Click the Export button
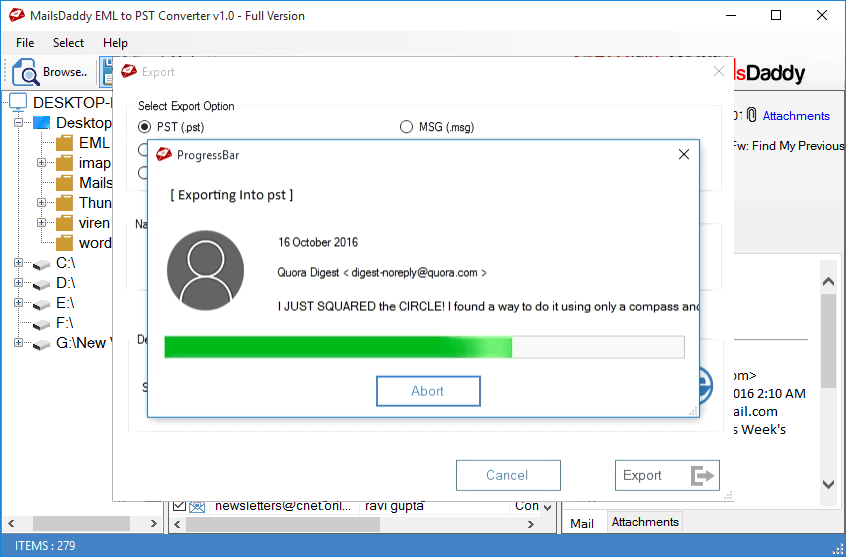This screenshot has height=557, width=846. click(x=667, y=476)
